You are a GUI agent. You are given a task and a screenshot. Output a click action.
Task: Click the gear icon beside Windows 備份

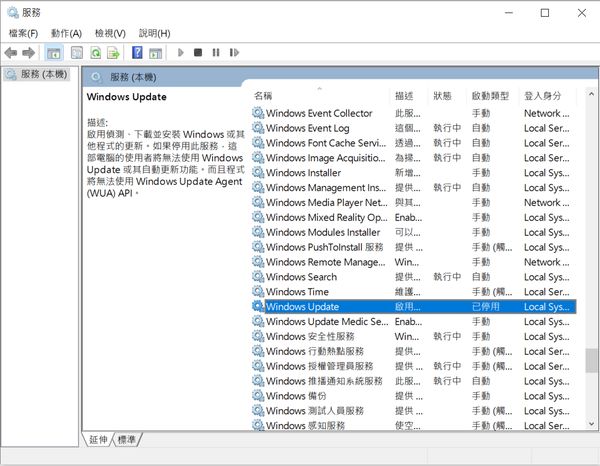[x=258, y=396]
